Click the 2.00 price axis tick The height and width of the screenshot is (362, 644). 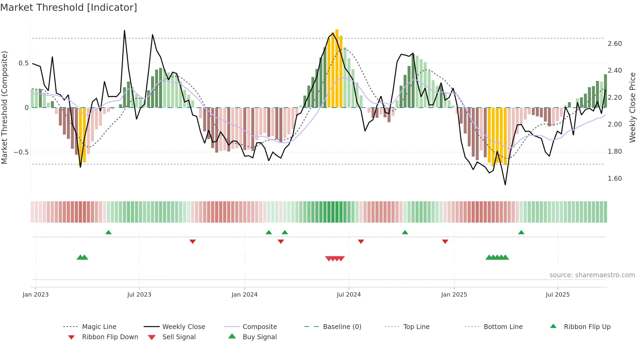[615, 124]
